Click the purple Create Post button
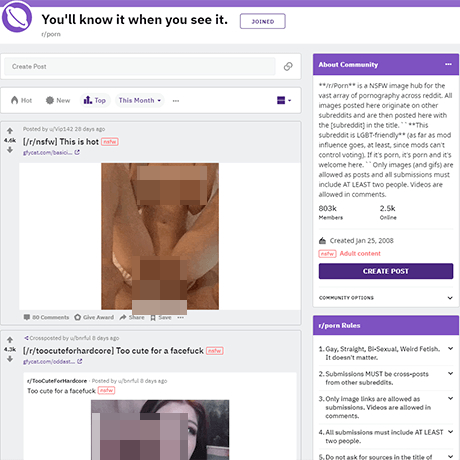This screenshot has height=460, width=460. [386, 271]
